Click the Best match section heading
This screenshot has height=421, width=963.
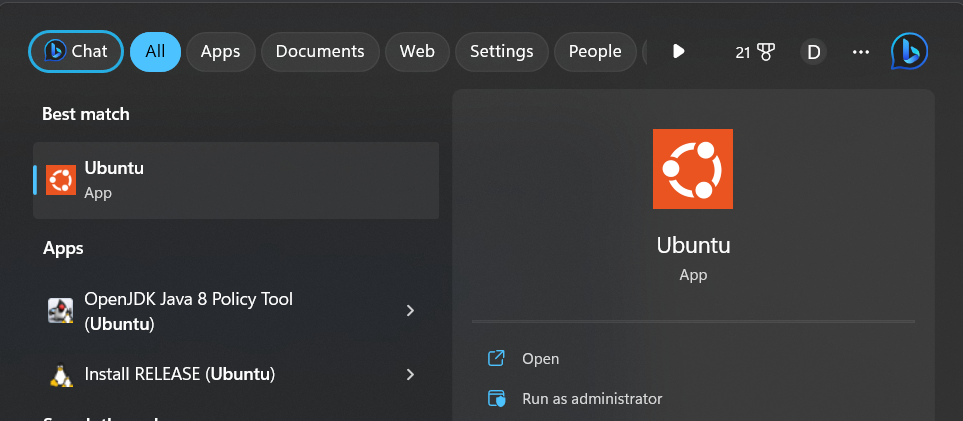click(x=86, y=114)
